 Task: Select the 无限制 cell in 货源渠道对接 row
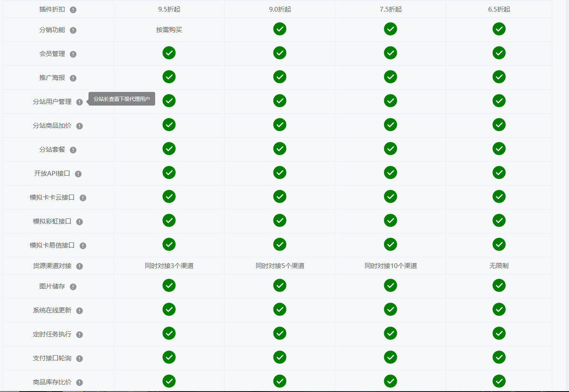pos(499,266)
